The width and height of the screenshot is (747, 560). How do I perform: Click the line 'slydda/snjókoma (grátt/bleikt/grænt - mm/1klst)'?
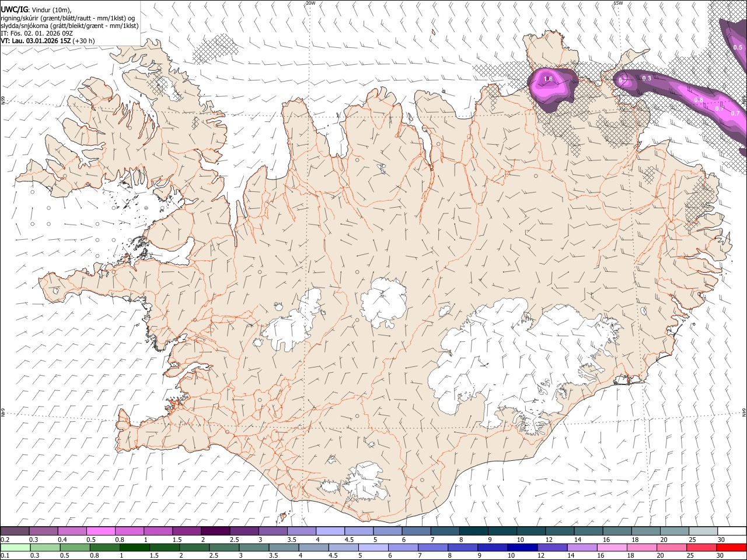click(69, 26)
